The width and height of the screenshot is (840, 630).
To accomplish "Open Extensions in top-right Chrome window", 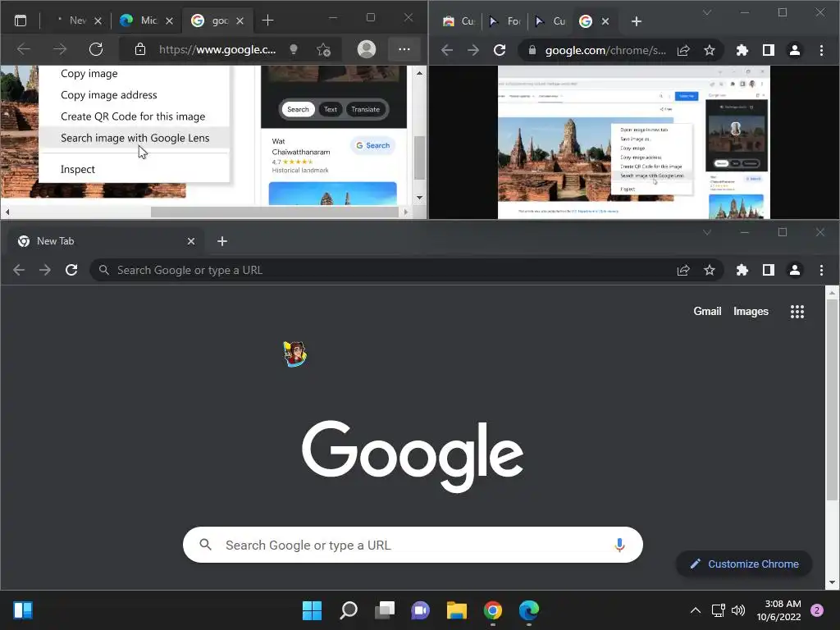I will (x=742, y=50).
